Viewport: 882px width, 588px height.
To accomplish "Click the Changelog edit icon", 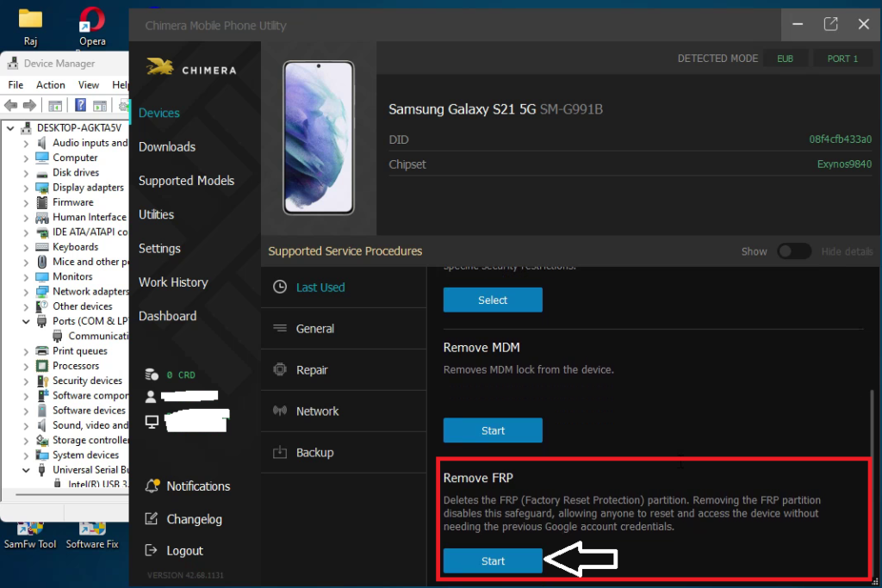I will (x=152, y=518).
